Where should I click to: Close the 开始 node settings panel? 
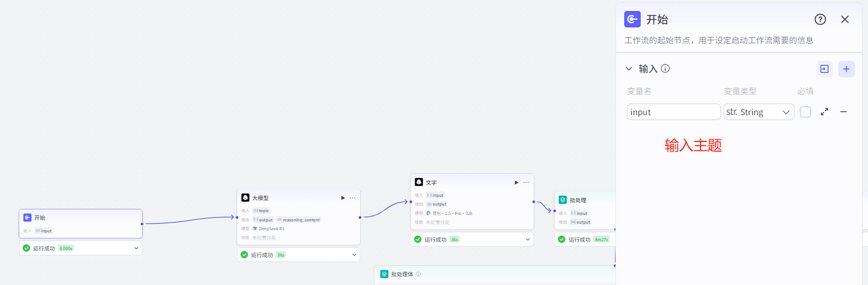click(844, 20)
